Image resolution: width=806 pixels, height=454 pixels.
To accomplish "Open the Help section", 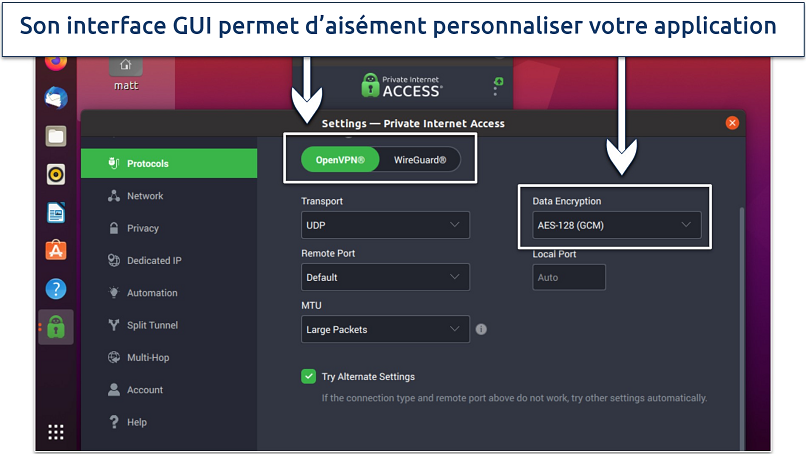I will pos(137,422).
